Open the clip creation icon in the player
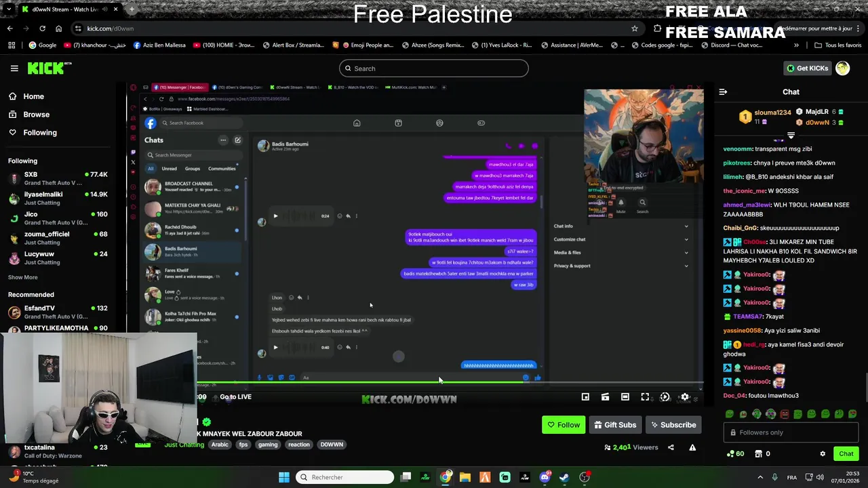The image size is (868, 488). pyautogui.click(x=605, y=397)
